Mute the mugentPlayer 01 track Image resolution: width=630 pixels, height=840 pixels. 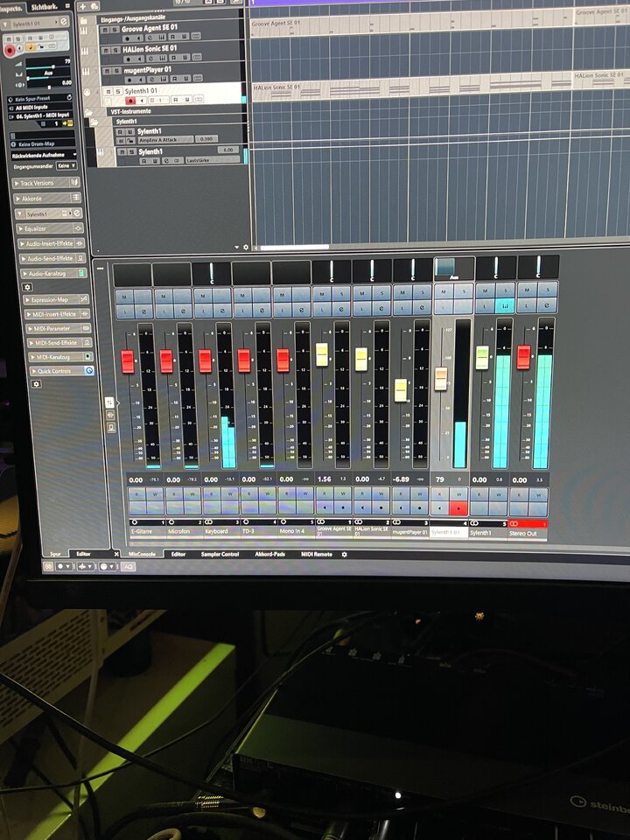(107, 71)
